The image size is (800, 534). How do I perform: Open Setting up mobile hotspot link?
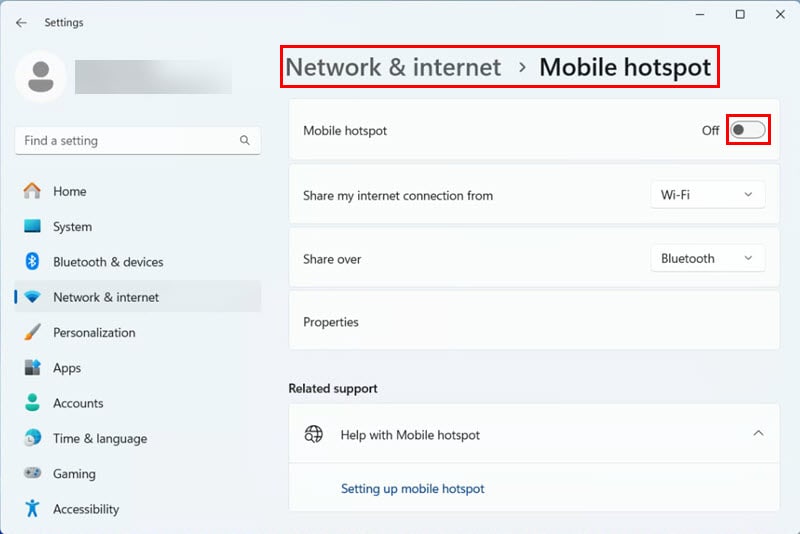pos(412,489)
